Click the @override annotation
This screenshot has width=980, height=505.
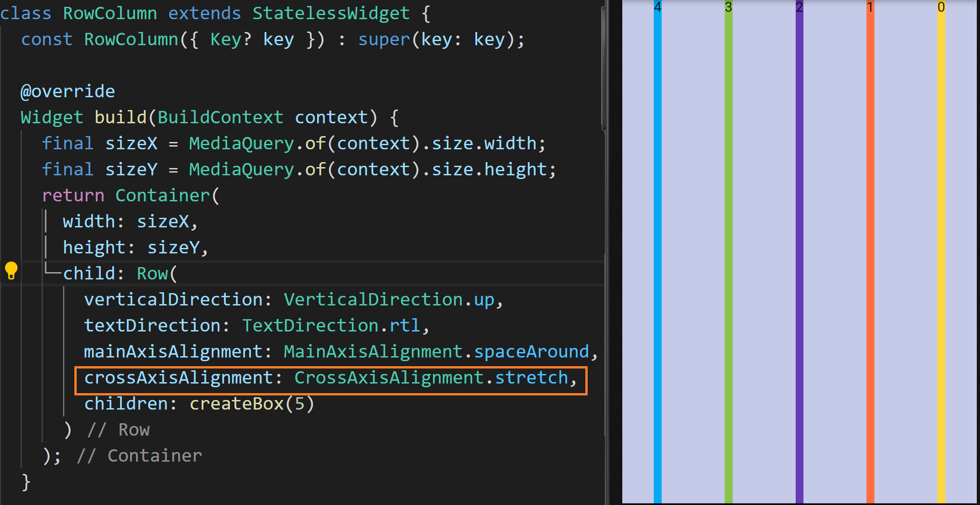point(68,92)
